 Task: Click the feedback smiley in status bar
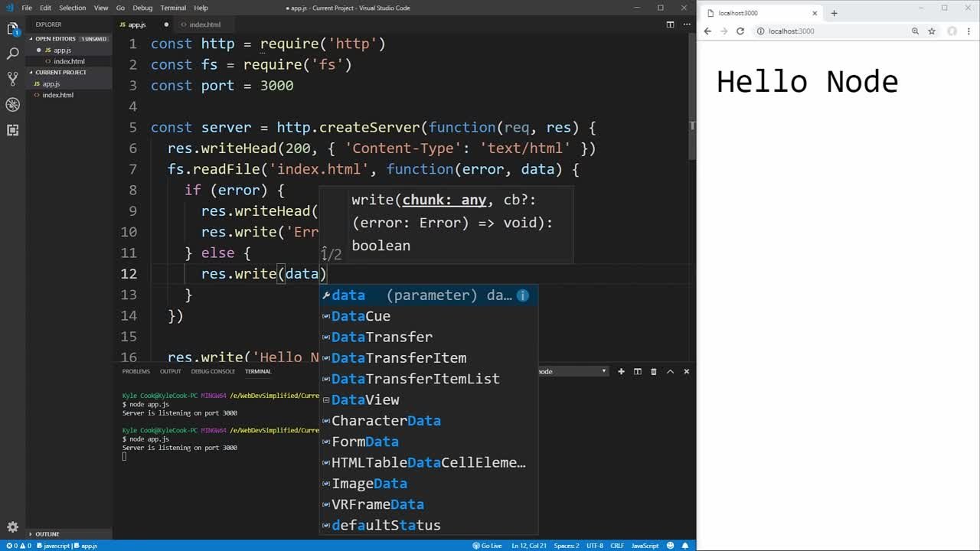tap(671, 546)
